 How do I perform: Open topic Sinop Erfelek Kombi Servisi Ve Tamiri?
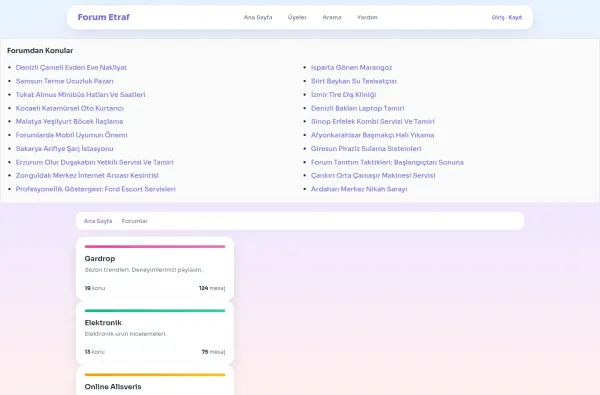click(373, 121)
